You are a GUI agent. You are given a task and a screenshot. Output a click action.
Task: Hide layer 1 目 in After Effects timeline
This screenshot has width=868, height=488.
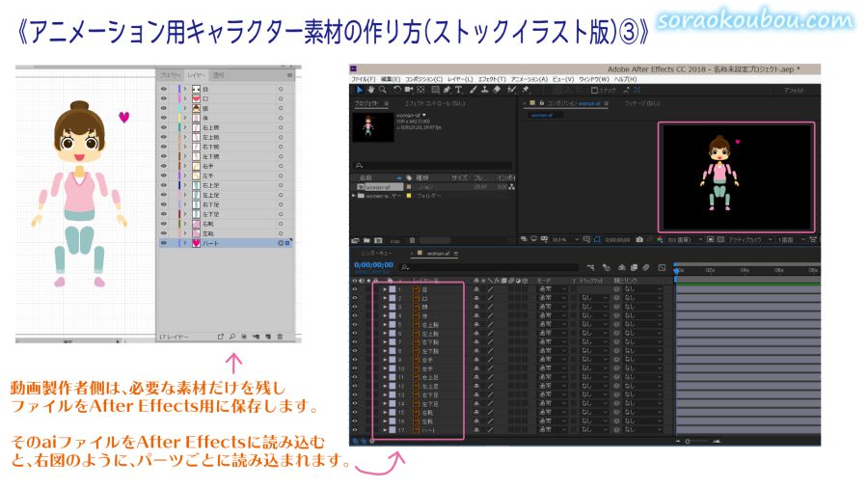click(354, 287)
